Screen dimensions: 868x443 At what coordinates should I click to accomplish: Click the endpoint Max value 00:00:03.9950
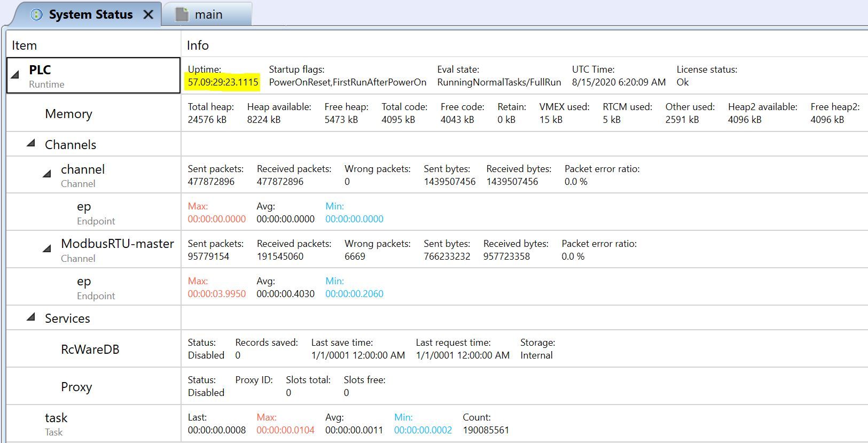point(217,293)
